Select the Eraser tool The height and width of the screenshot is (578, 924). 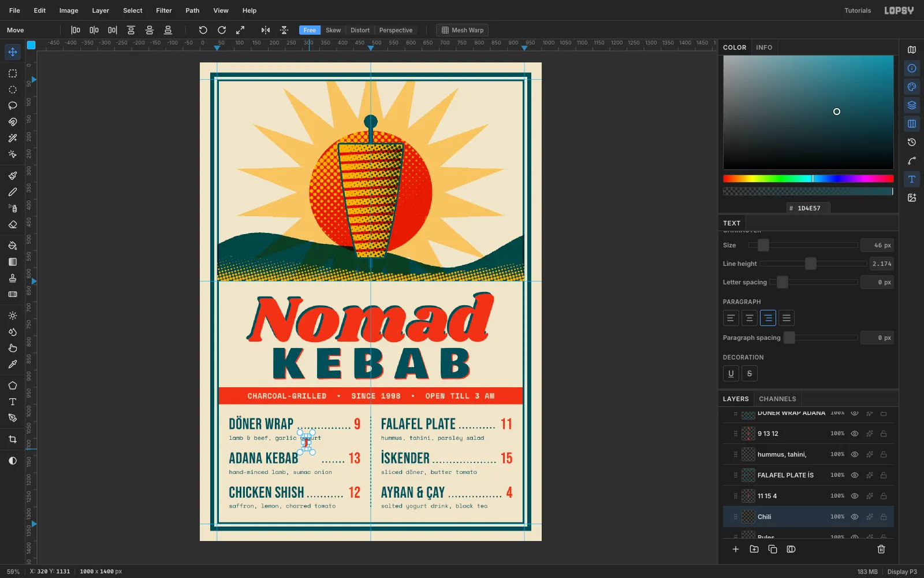click(13, 224)
